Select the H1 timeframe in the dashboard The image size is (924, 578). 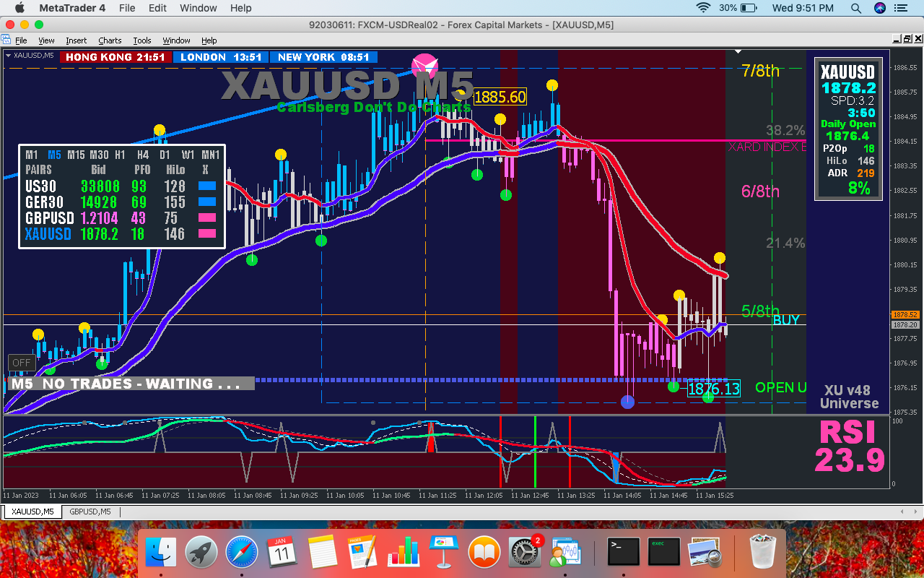tap(120, 154)
